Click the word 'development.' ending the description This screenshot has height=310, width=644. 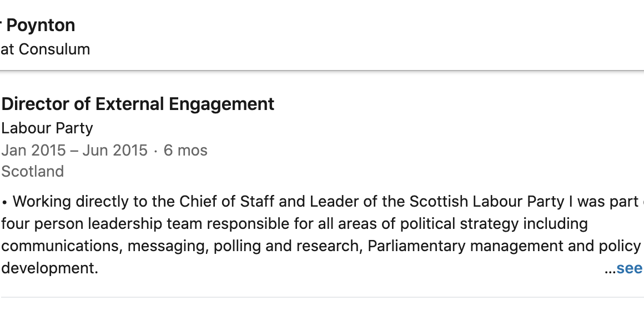pos(49,268)
